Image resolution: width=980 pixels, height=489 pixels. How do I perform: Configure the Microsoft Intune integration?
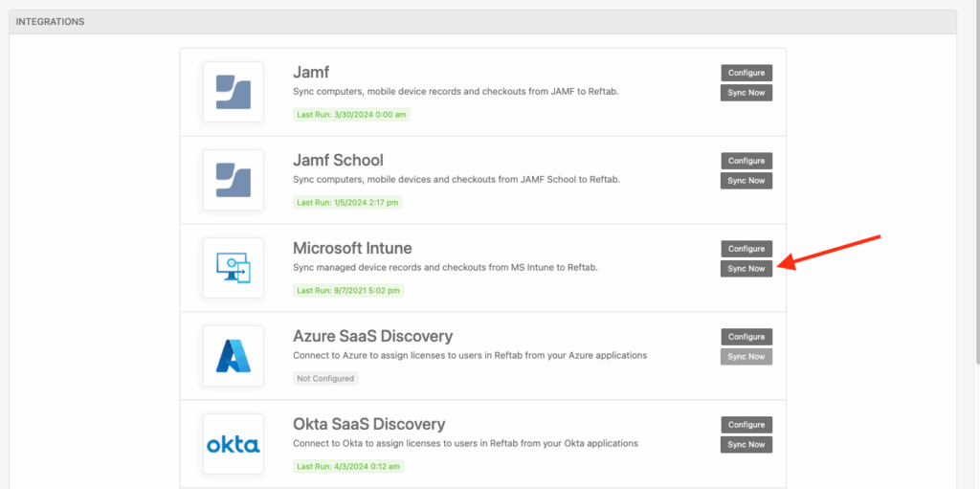click(x=746, y=249)
